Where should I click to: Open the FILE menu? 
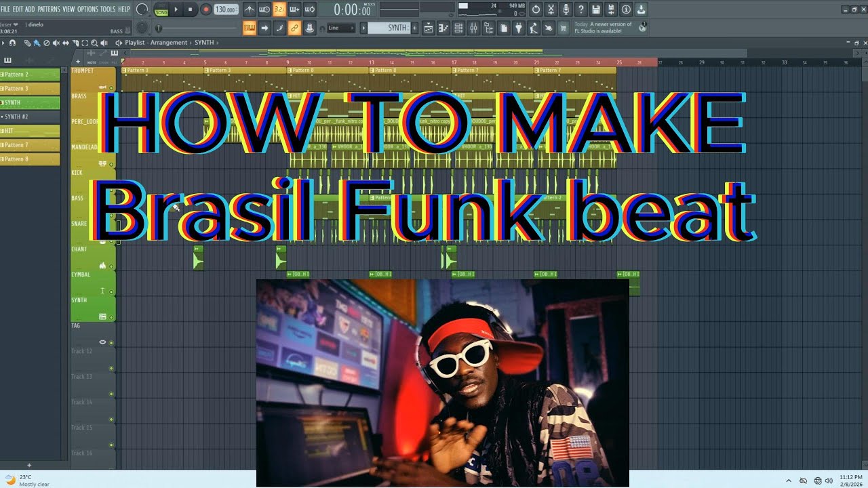pyautogui.click(x=5, y=9)
